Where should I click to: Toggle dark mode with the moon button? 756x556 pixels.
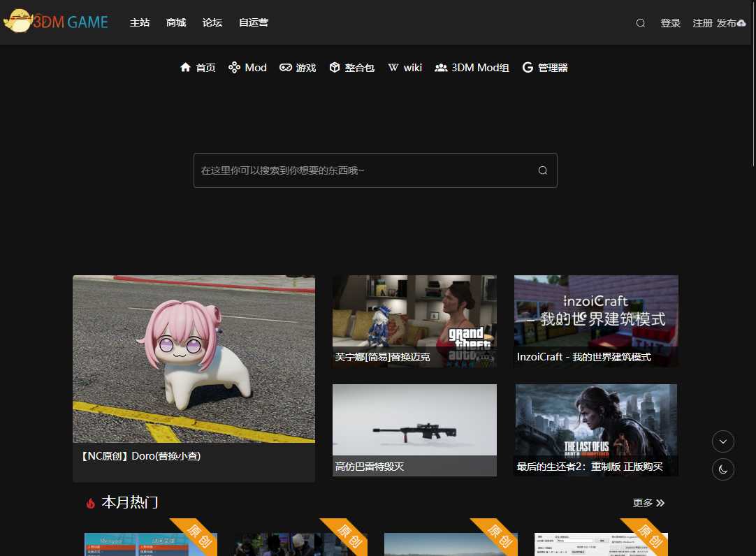(x=723, y=469)
